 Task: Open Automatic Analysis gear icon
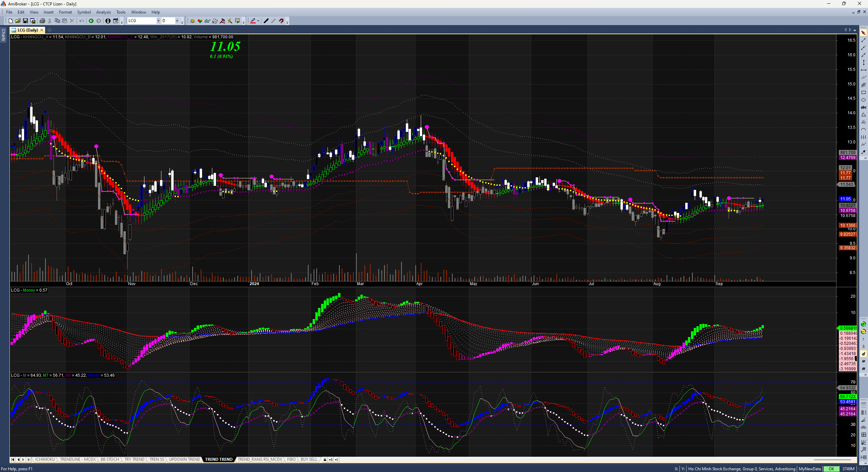[x=193, y=21]
